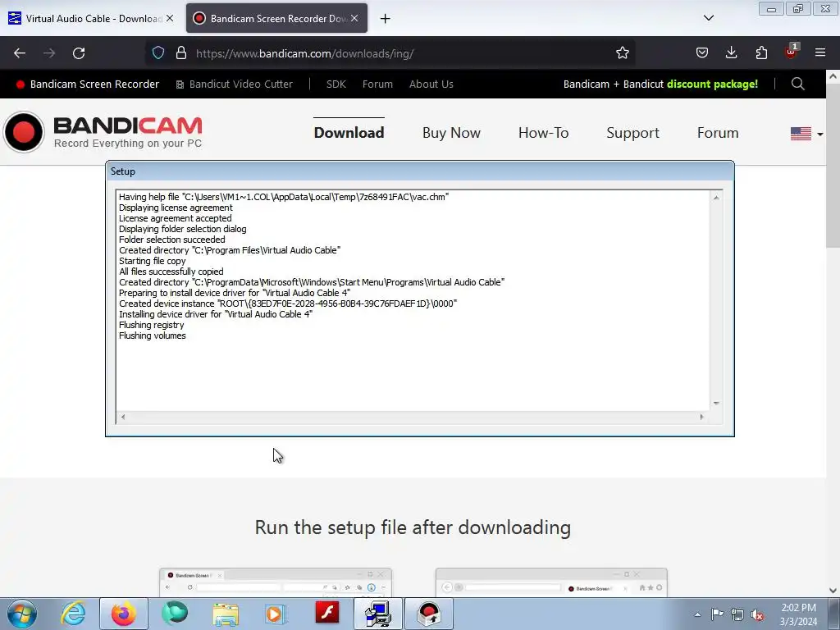
Task: Click the top bar Forum link
Action: coord(377,84)
